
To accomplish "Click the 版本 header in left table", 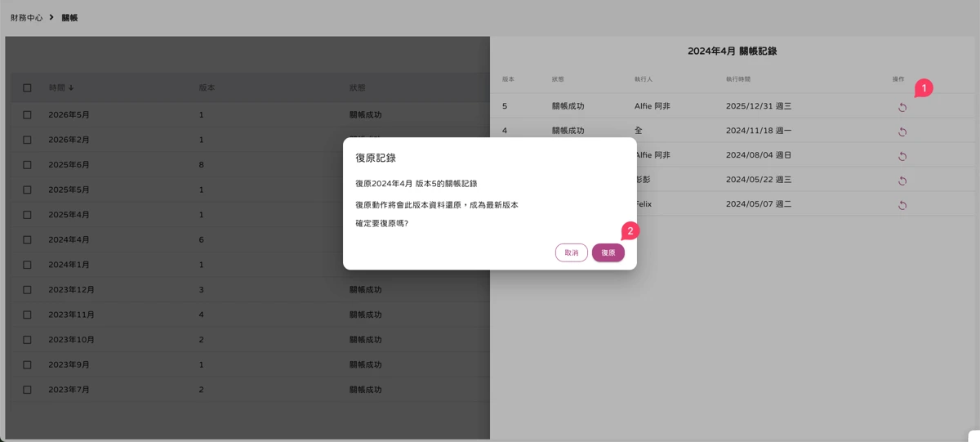I will 207,87.
